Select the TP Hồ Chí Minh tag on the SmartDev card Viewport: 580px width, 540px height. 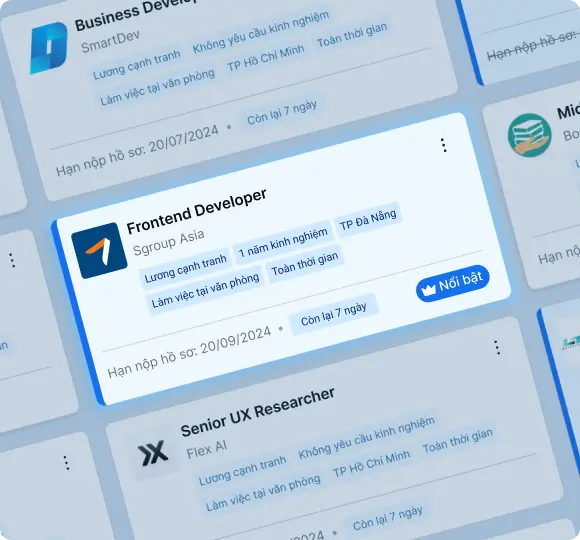coord(266,57)
